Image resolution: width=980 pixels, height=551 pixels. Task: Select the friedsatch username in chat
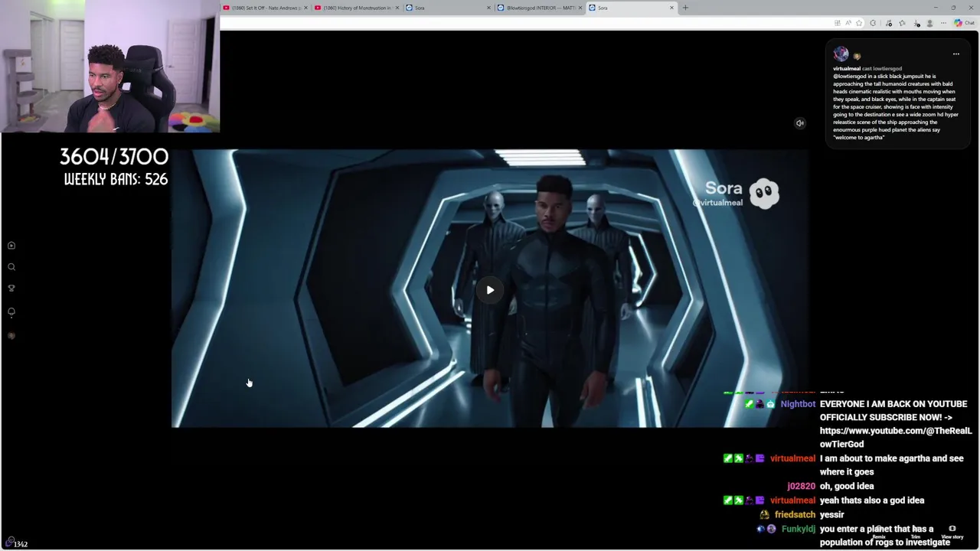pos(795,514)
